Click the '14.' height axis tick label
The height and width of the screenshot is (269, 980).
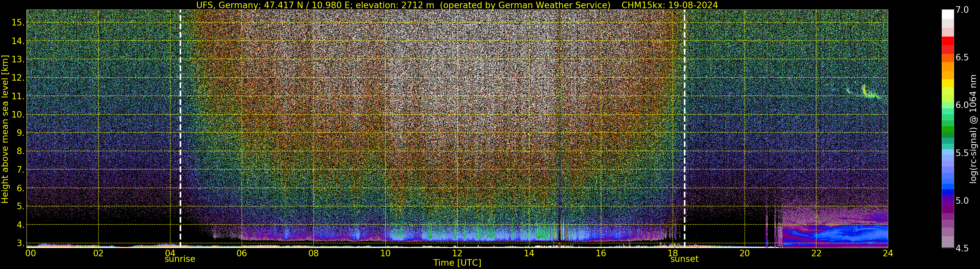tap(18, 41)
